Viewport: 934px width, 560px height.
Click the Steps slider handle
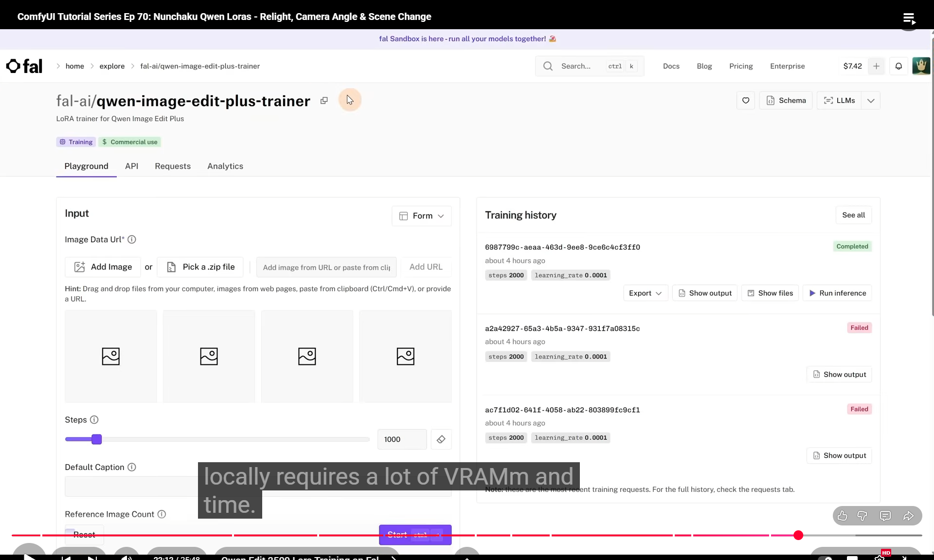[97, 439]
